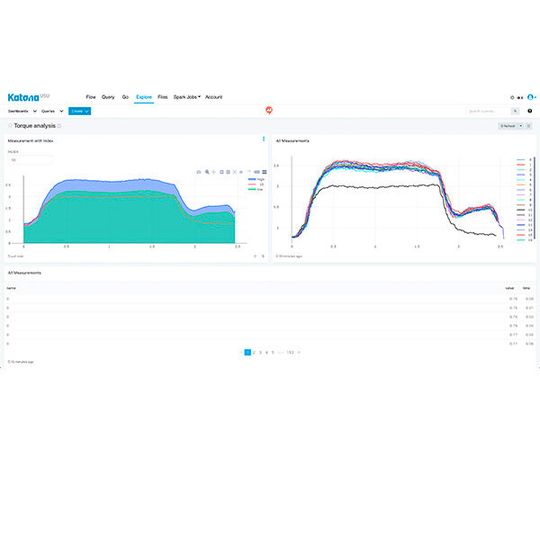Click the chart Zoom out icon
The image size is (540, 540).
(228, 172)
